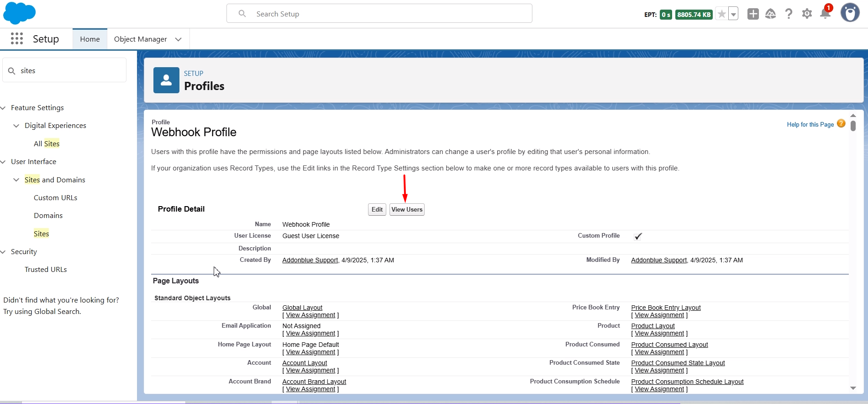Click the 8805.74 KB page size badge
This screenshot has width=868, height=404.
pos(694,15)
